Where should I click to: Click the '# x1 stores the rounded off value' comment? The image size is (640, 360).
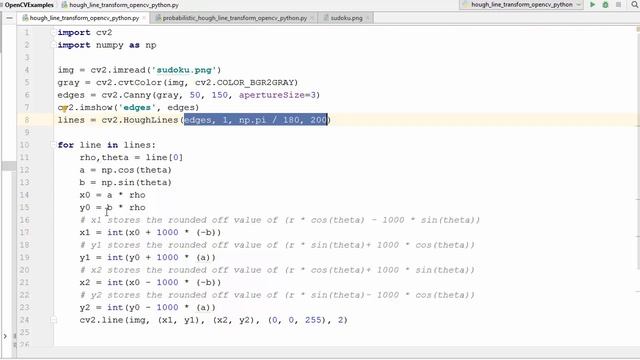[280, 220]
